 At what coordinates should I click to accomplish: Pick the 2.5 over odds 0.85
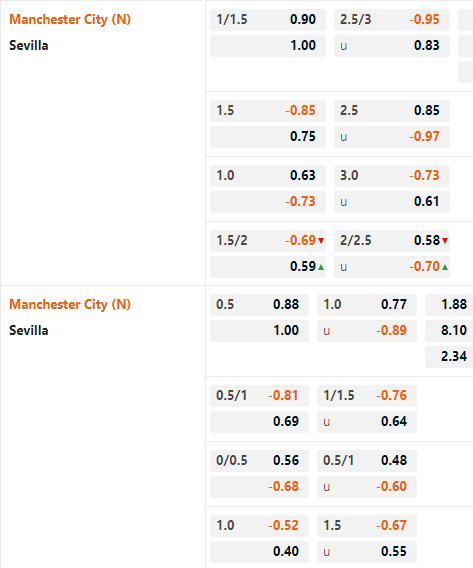[392, 110]
